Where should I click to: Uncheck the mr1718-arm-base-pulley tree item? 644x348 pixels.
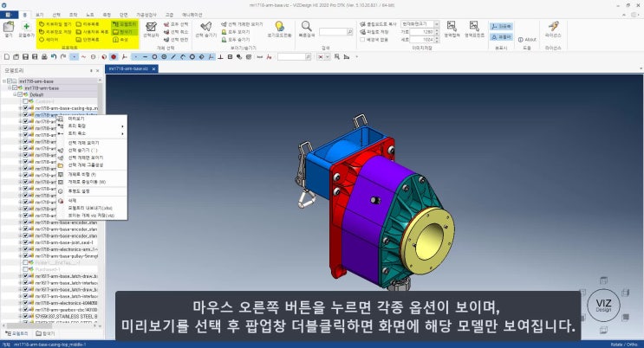[x=25, y=256]
